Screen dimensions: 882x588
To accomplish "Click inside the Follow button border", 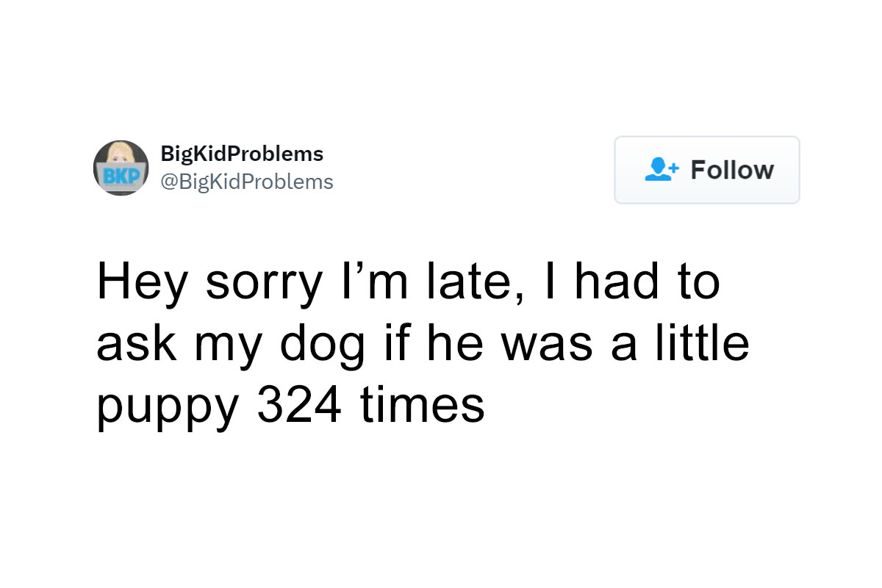I will [x=706, y=170].
